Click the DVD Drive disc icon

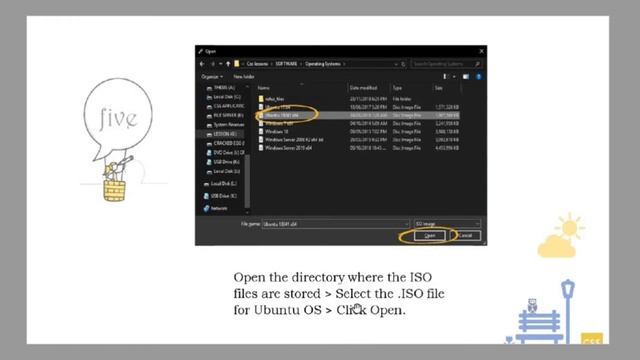click(x=209, y=153)
